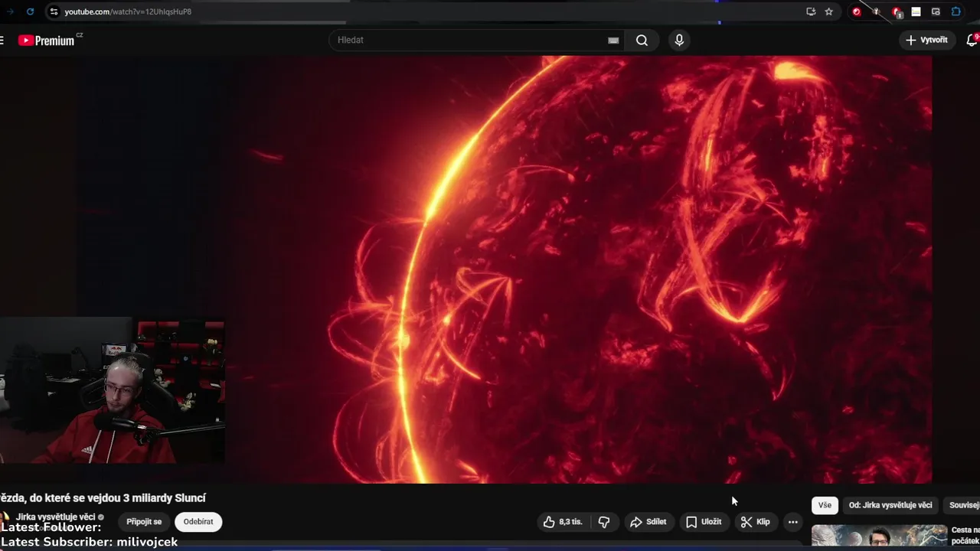
Task: Click the magnifier search button
Action: tap(642, 40)
